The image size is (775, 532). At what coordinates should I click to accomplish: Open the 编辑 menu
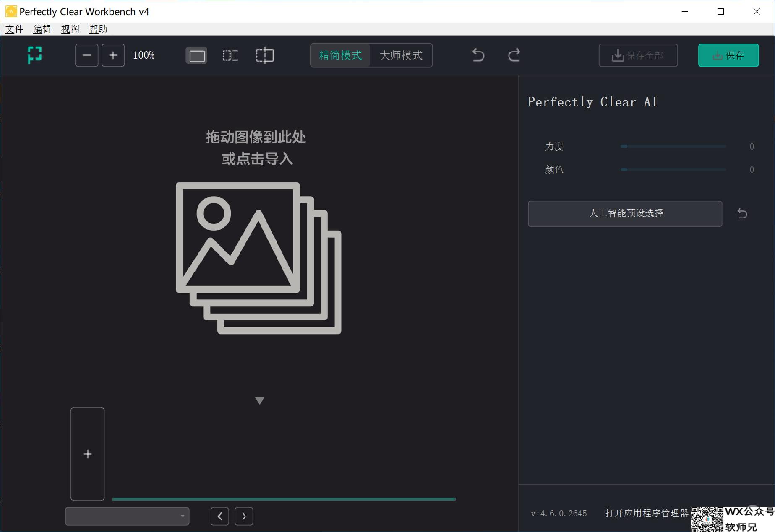pos(42,29)
